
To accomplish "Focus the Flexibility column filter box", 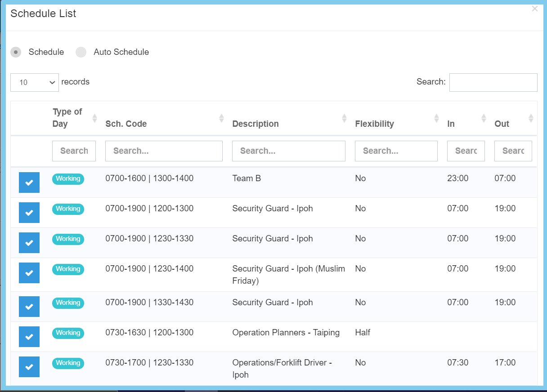I will tap(396, 151).
